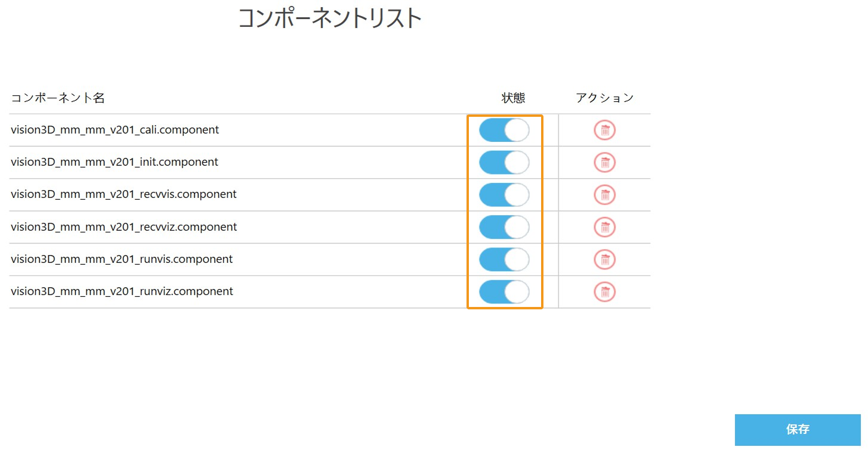Select vision3D_mm_mm_v201_recvvis.component entry
868x450 pixels.
pyautogui.click(x=123, y=194)
